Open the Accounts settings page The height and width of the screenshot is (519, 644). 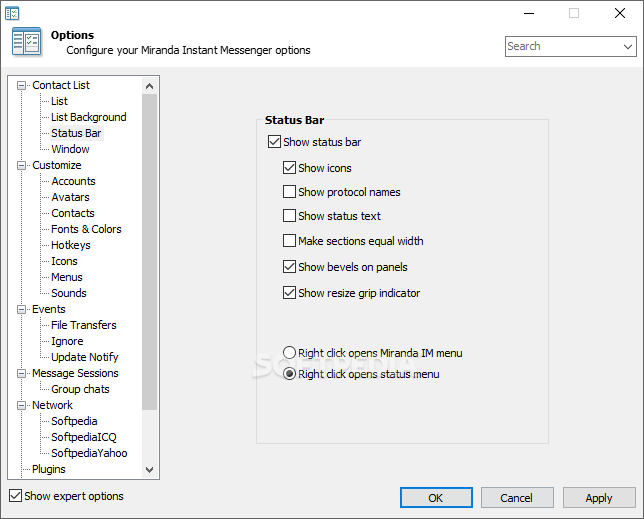73,181
